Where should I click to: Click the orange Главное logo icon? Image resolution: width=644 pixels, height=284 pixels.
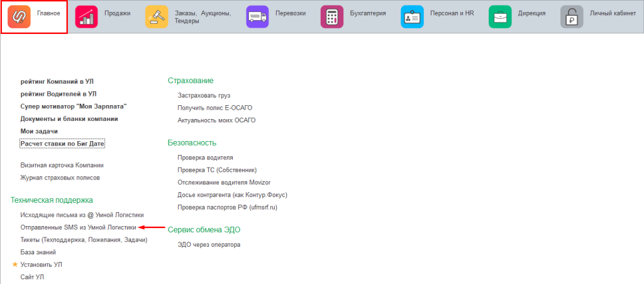click(19, 17)
